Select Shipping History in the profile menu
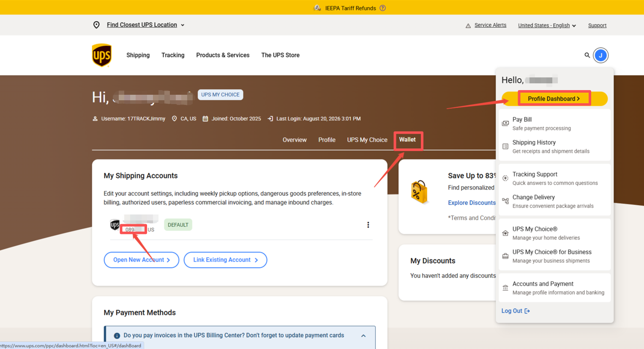 coord(554,146)
